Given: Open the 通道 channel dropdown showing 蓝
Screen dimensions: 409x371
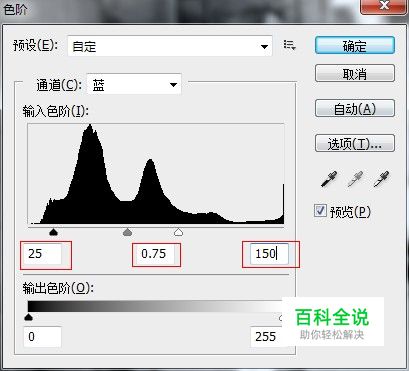Looking at the screenshot, I should coord(134,85).
